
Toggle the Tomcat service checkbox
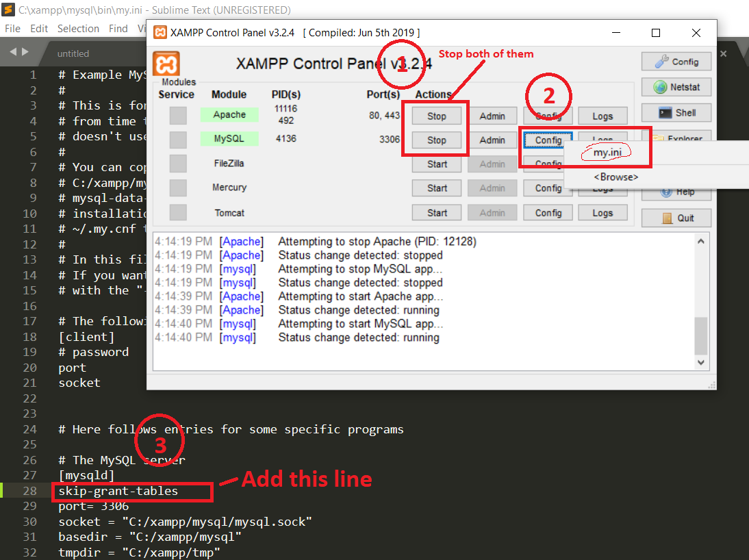[x=178, y=212]
